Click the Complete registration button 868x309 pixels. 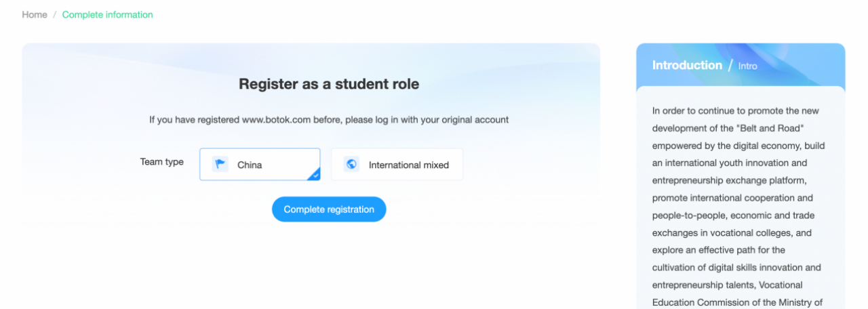(329, 209)
